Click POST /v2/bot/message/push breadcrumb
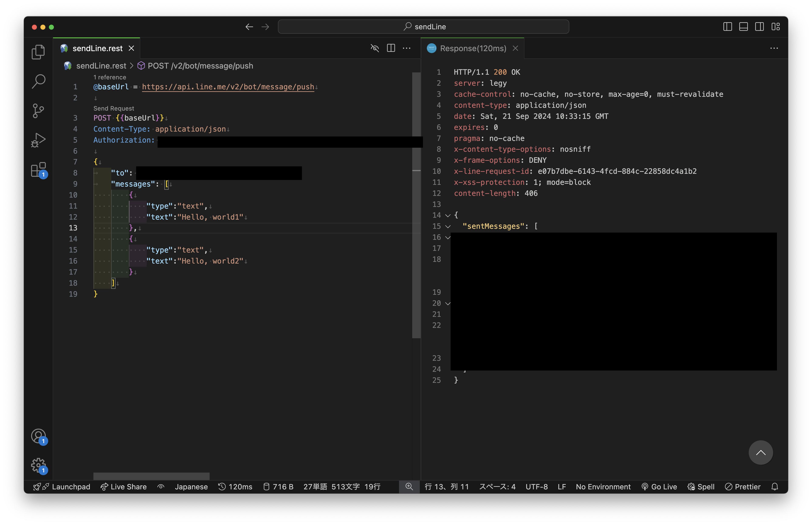This screenshot has height=525, width=812. tap(200, 66)
